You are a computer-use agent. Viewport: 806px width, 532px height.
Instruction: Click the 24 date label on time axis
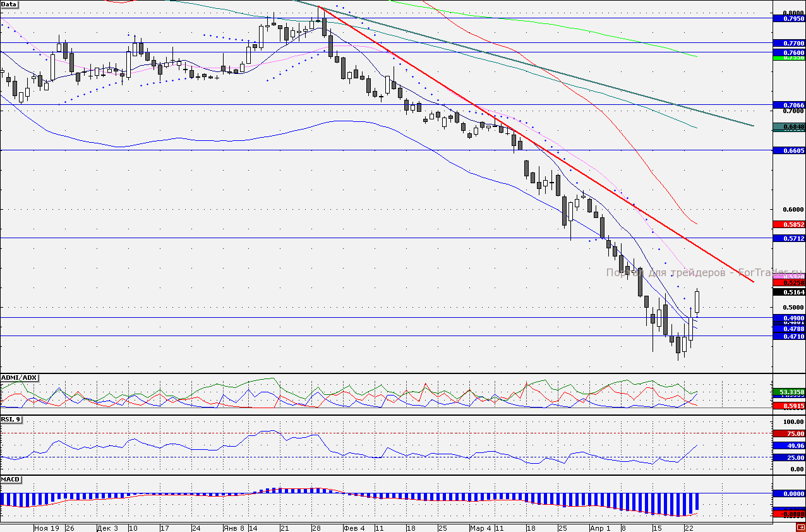tap(196, 528)
